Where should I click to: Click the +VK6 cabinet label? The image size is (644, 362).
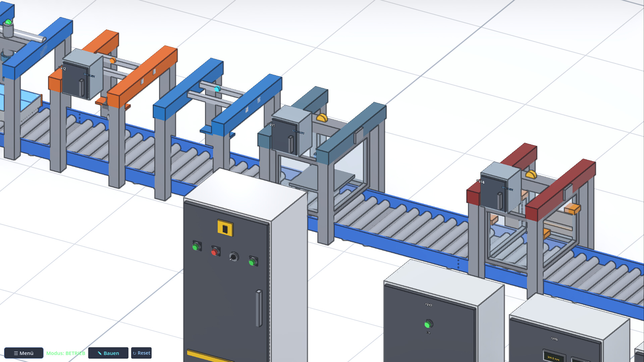click(x=554, y=339)
